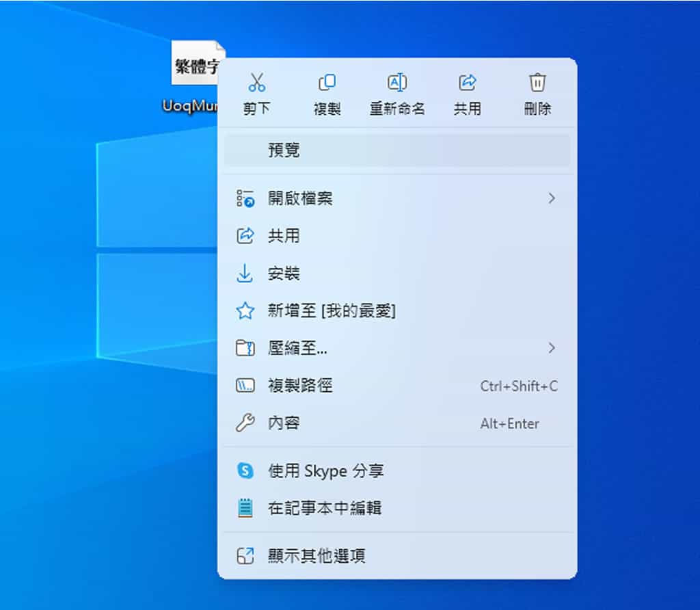
Task: Click the UoqMur file name label
Action: coord(190,106)
